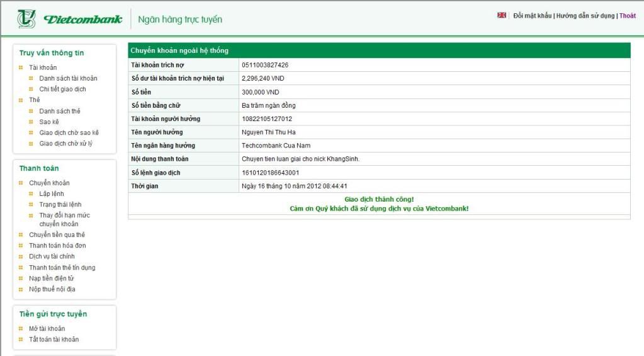Click transaction number 1610120186643001
This screenshot has width=644, height=356.
point(270,173)
